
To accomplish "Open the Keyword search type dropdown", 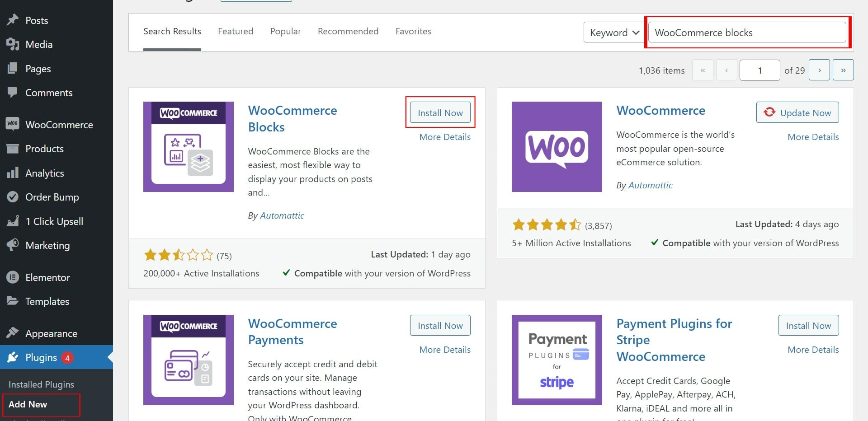I will click(x=614, y=33).
